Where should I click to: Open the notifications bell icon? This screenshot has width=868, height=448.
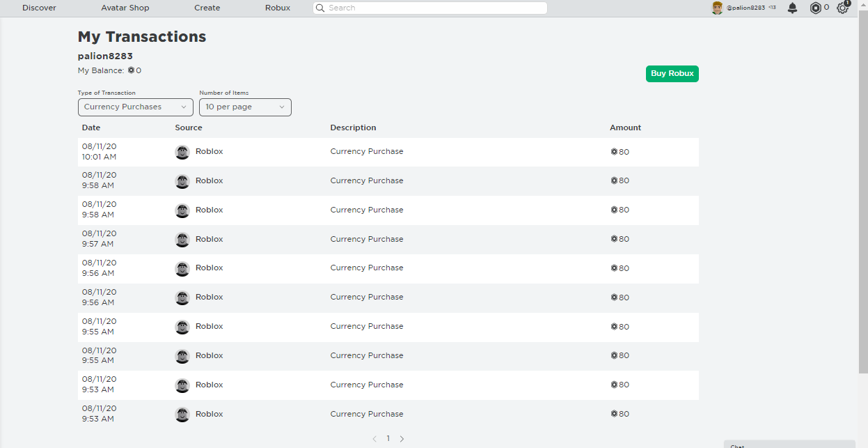pyautogui.click(x=792, y=8)
